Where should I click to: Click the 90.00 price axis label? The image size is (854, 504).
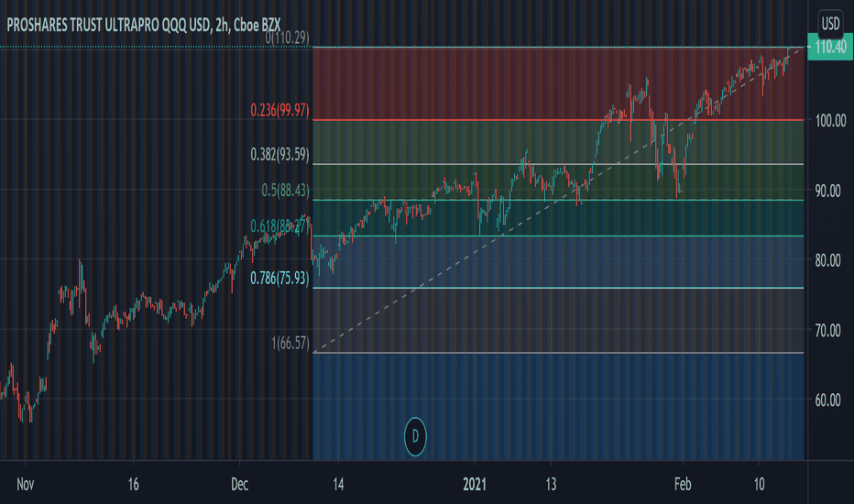click(827, 191)
